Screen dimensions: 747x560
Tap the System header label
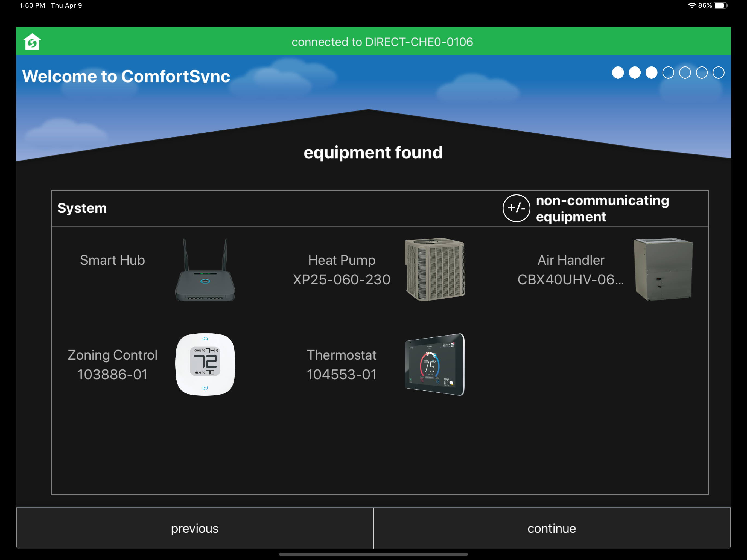(82, 208)
